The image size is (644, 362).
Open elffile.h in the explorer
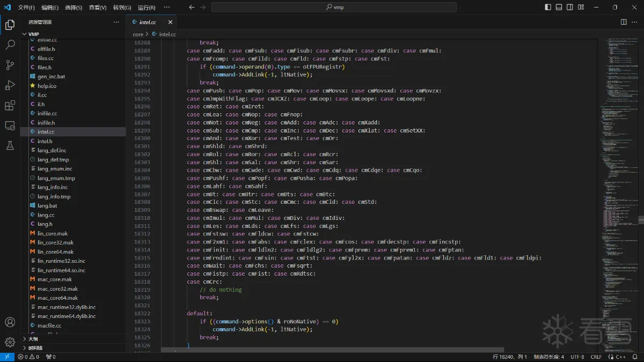click(73, 49)
